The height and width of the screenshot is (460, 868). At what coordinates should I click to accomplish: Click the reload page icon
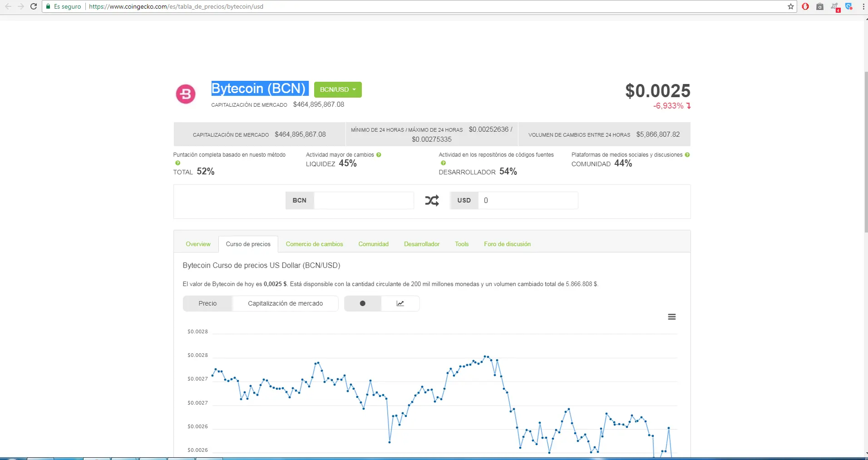tap(34, 6)
